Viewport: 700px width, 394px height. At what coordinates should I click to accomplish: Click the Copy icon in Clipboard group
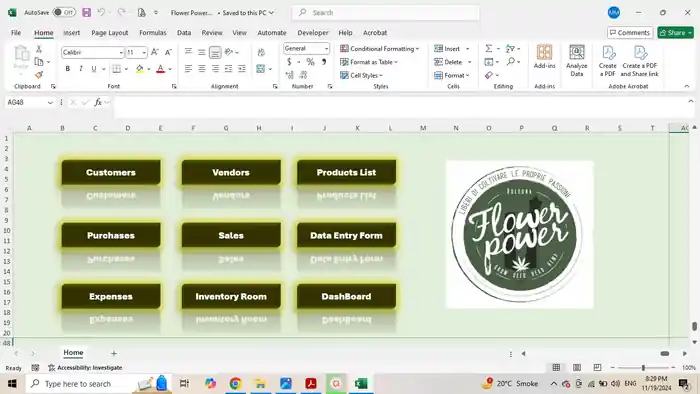(x=39, y=62)
